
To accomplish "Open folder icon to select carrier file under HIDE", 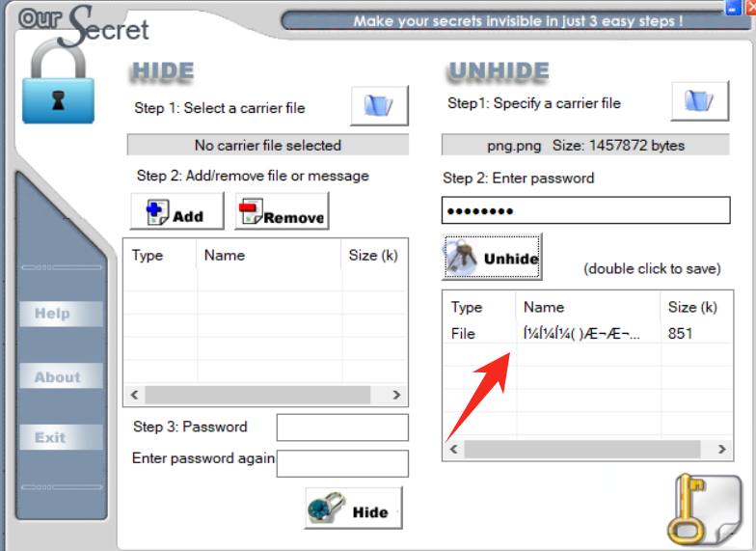I will [x=380, y=106].
